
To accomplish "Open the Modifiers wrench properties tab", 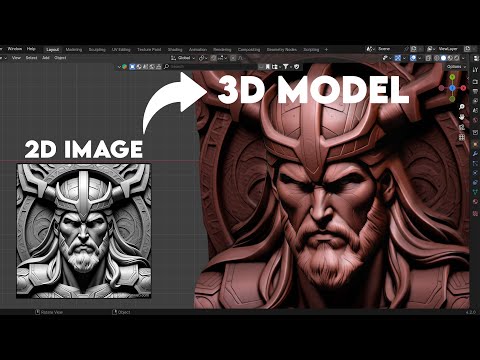I will coord(475,154).
